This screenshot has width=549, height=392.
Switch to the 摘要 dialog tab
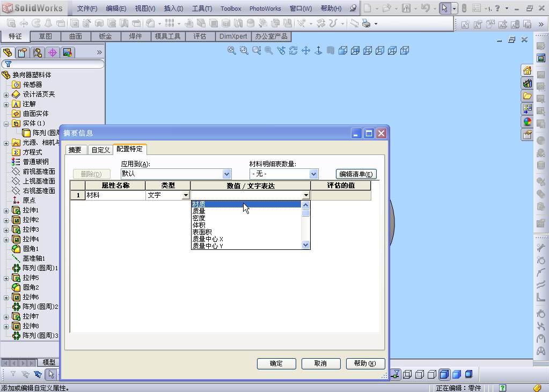coord(75,150)
